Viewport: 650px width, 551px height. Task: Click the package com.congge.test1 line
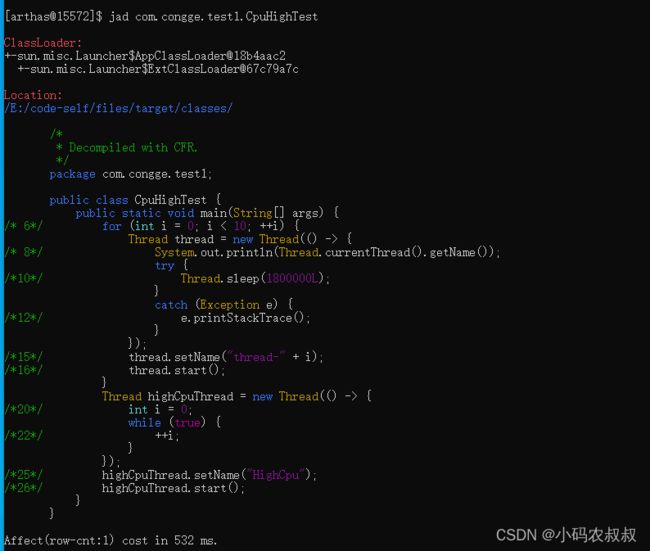pyautogui.click(x=131, y=174)
